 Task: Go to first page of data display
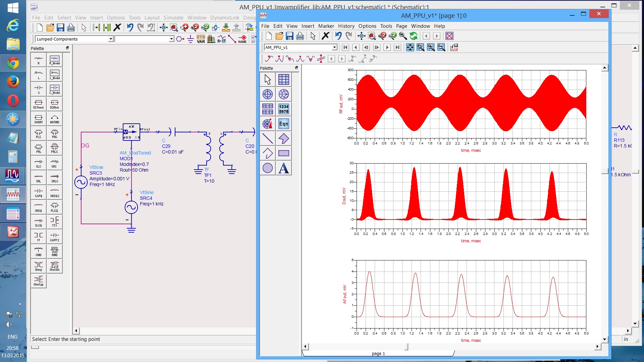[x=345, y=47]
